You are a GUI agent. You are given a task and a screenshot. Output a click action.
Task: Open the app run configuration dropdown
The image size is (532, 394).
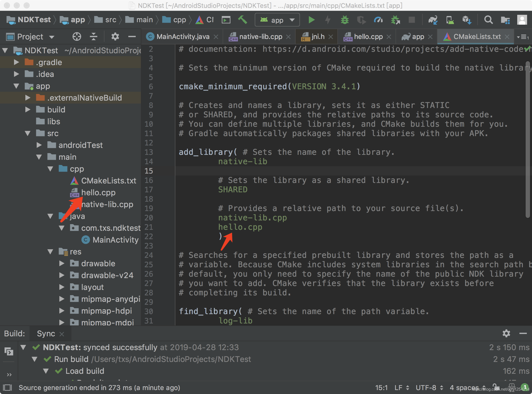tap(277, 20)
